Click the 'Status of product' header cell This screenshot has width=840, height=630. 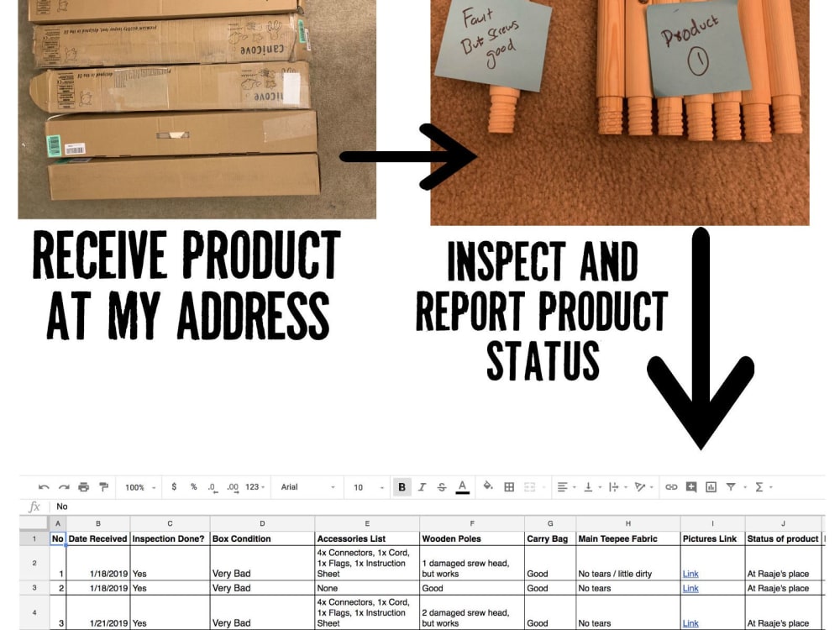[783, 538]
